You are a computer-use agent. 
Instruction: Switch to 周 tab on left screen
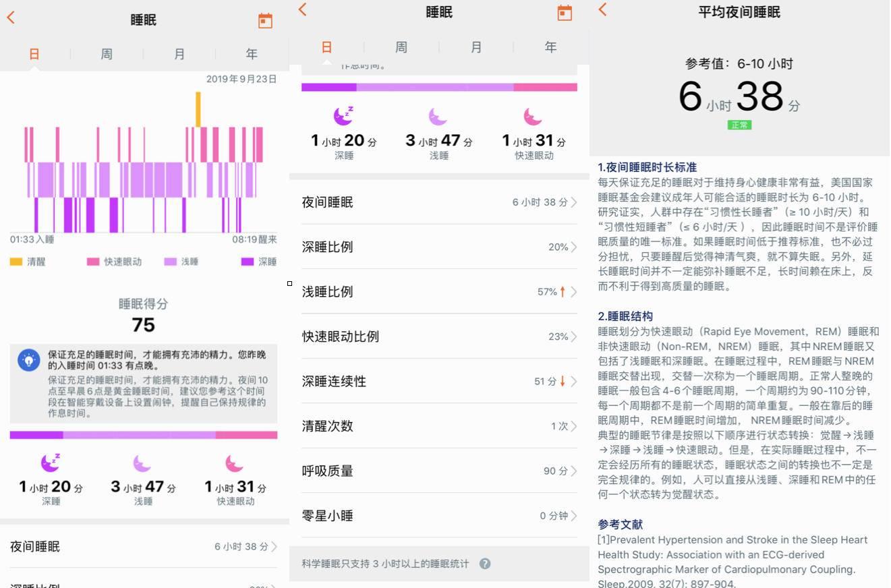(107, 54)
